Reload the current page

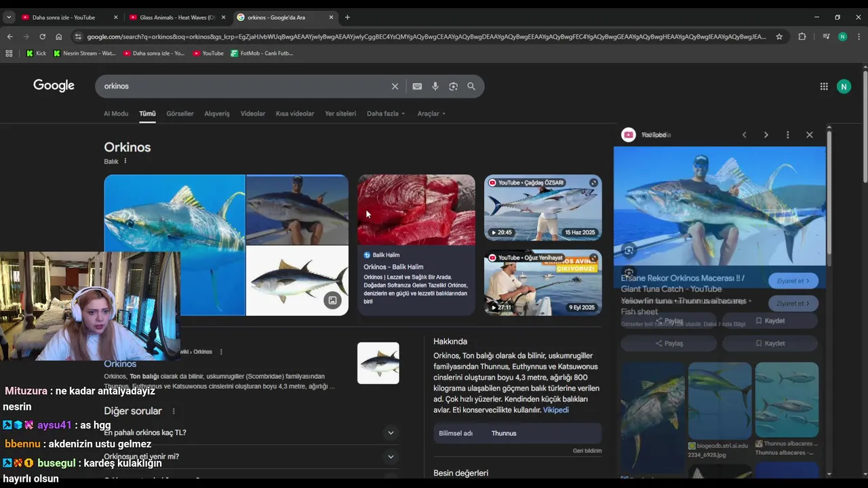pyautogui.click(x=42, y=37)
